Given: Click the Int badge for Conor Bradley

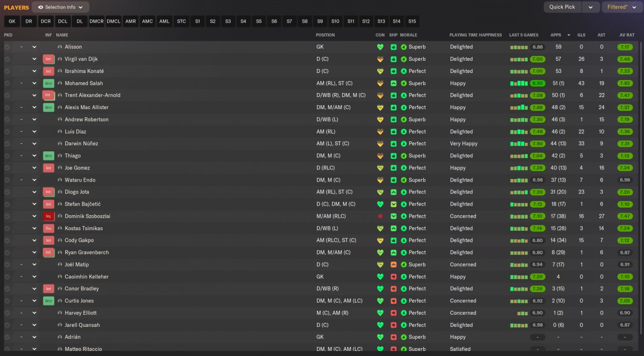Looking at the screenshot, I should tap(48, 289).
